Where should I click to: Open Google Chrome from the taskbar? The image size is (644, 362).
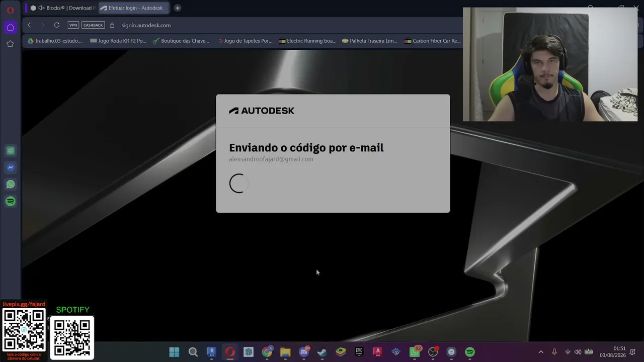[267, 352]
